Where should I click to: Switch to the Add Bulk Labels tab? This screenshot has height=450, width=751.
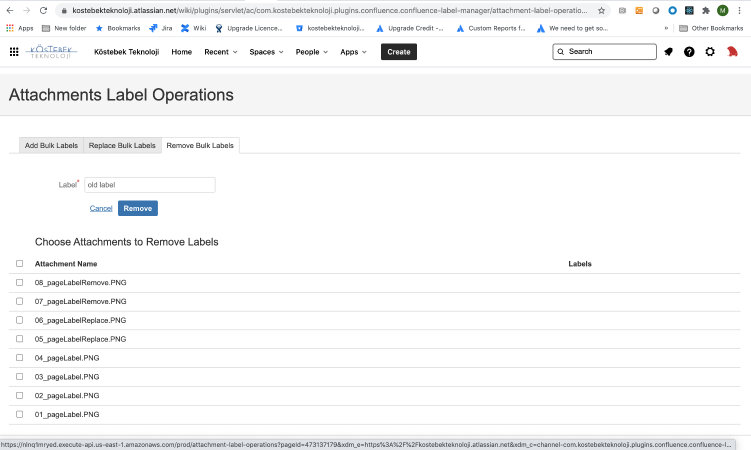click(x=51, y=145)
